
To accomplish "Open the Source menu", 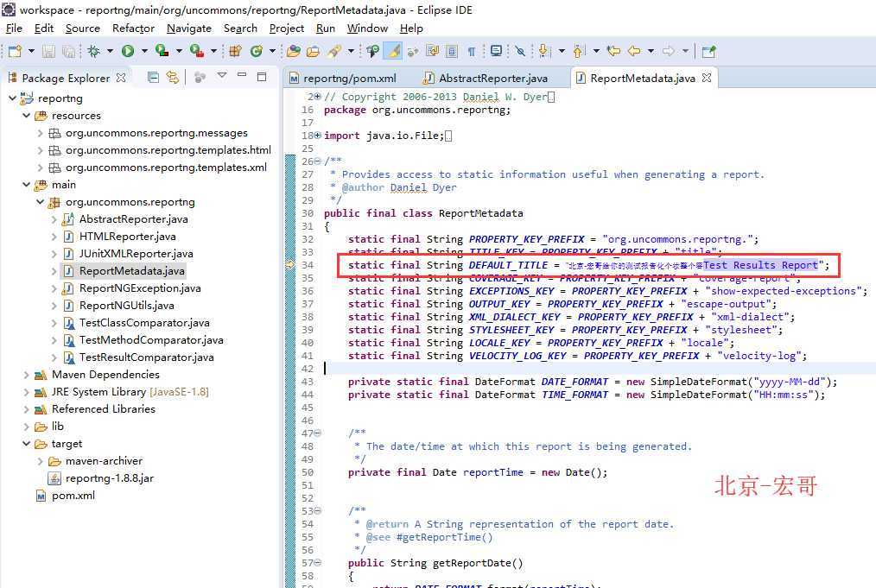I will 83,28.
